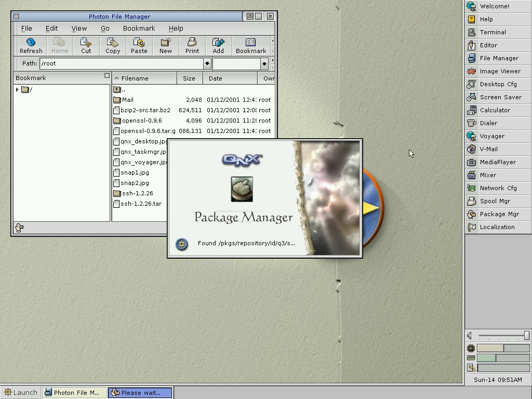This screenshot has height=399, width=532.
Task: Open the Path dropdown arrow
Action: 207,63
